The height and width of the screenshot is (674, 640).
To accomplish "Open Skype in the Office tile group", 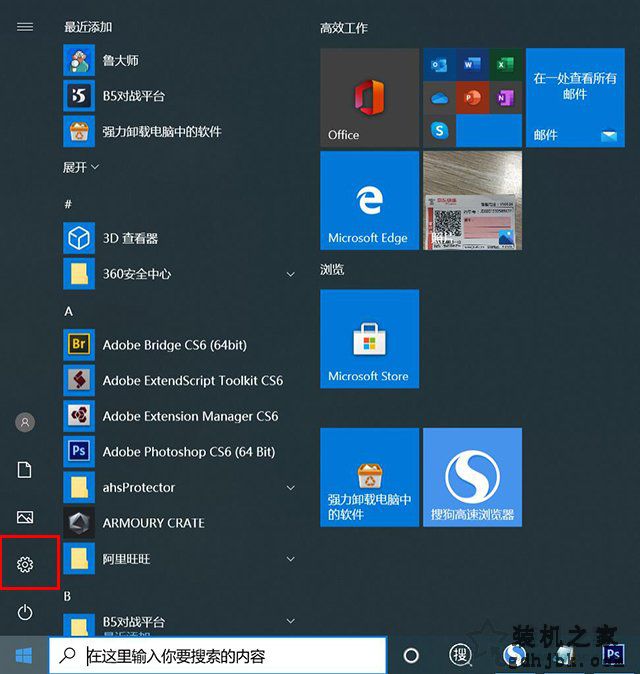I will click(439, 130).
